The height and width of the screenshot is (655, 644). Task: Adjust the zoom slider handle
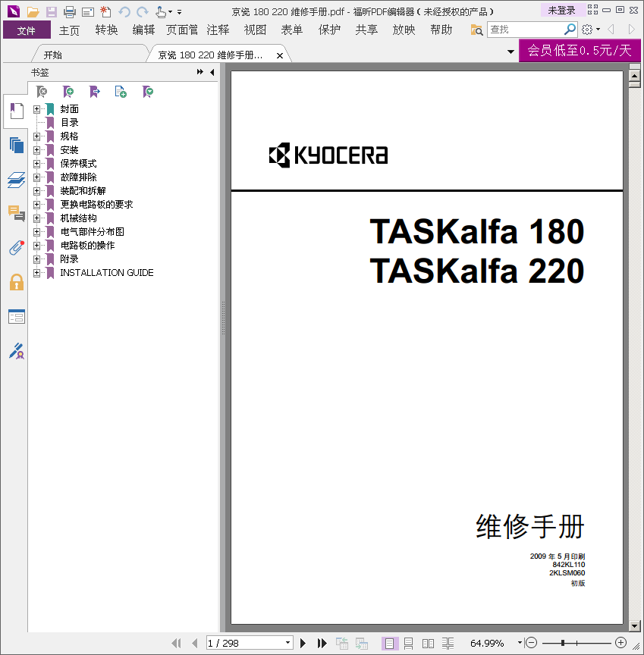tap(563, 643)
